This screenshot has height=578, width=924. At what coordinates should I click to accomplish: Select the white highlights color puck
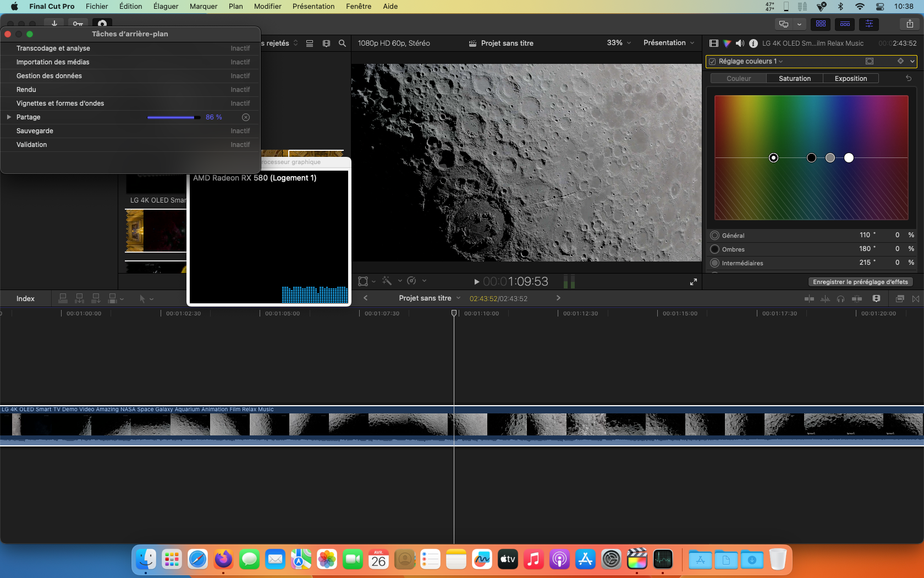click(849, 158)
